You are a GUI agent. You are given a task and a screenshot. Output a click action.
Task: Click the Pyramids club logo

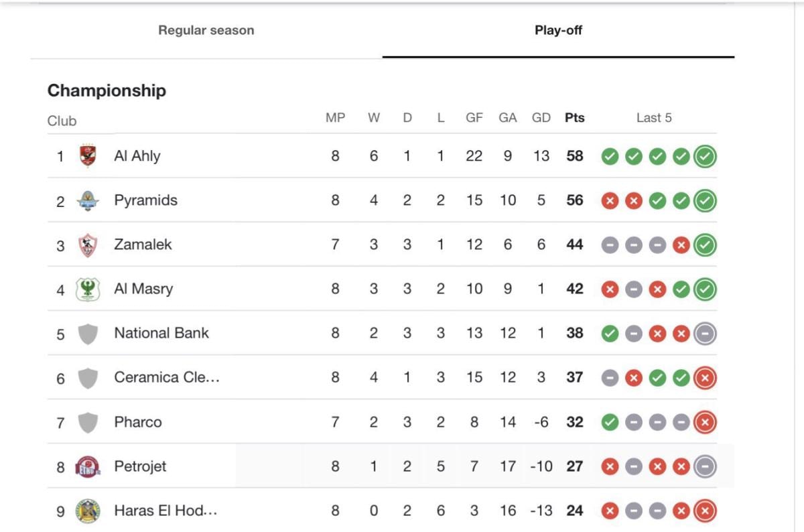pos(88,200)
